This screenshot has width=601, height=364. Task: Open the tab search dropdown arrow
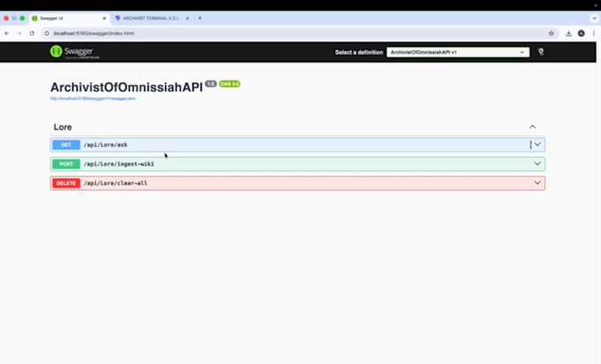pyautogui.click(x=594, y=18)
